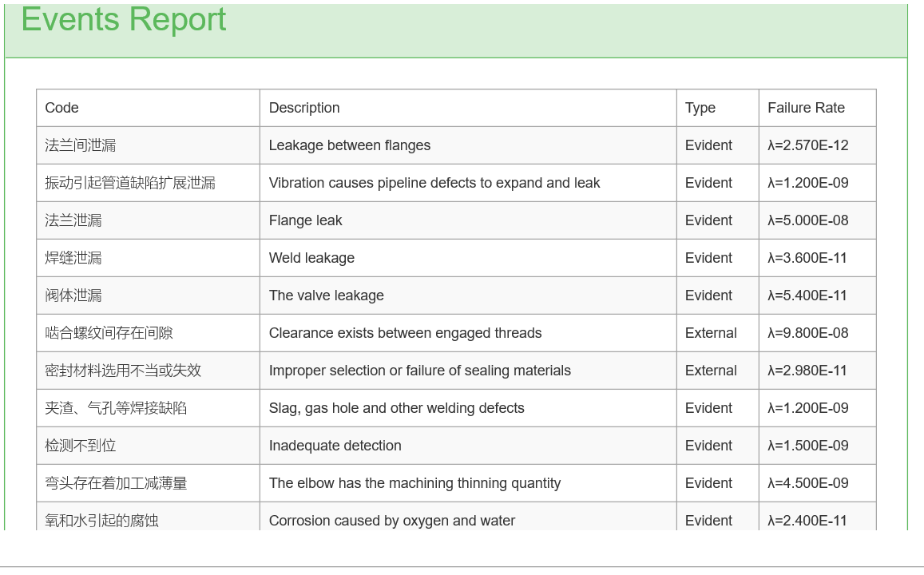Select the λ=2.570E-12 failure rate cell

coord(808,145)
